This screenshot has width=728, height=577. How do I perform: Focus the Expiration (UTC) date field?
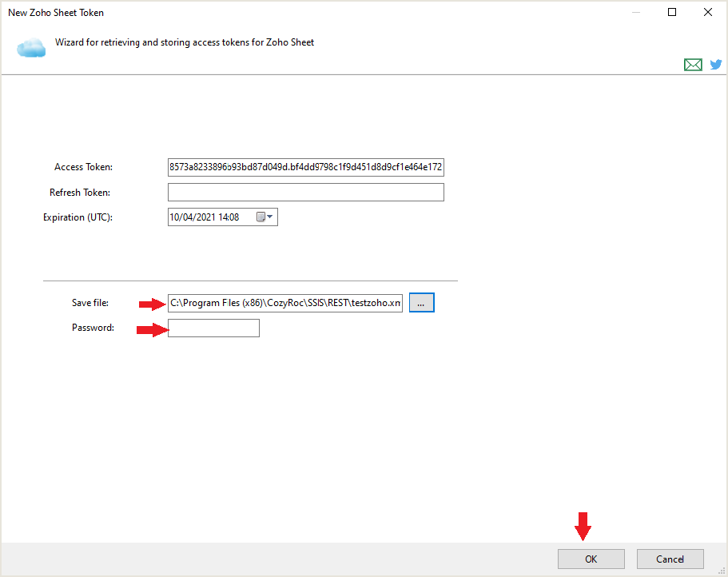[x=223, y=217]
